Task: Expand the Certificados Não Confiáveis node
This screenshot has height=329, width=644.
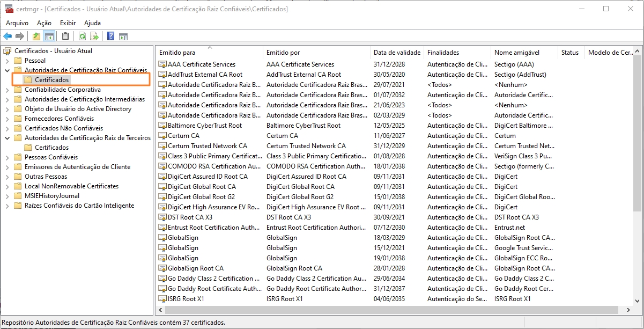Action: tap(7, 128)
